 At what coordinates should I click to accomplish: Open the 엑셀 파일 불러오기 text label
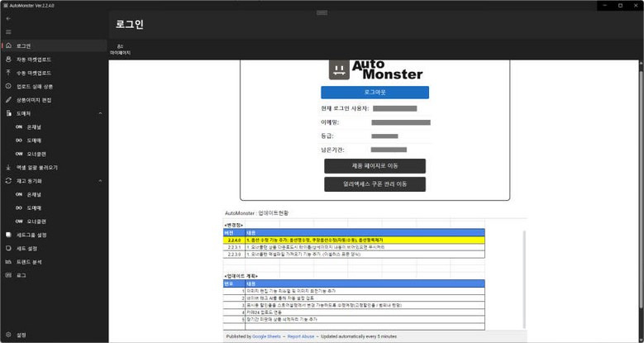(x=37, y=168)
